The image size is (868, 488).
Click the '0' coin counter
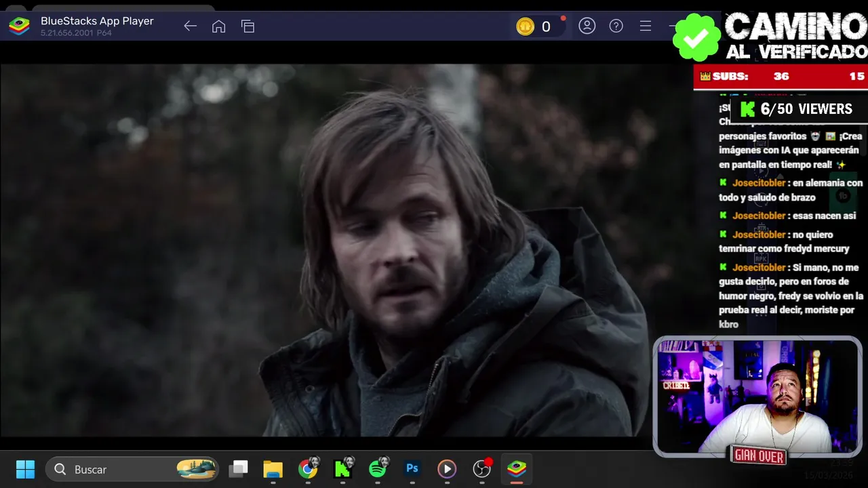pyautogui.click(x=546, y=26)
